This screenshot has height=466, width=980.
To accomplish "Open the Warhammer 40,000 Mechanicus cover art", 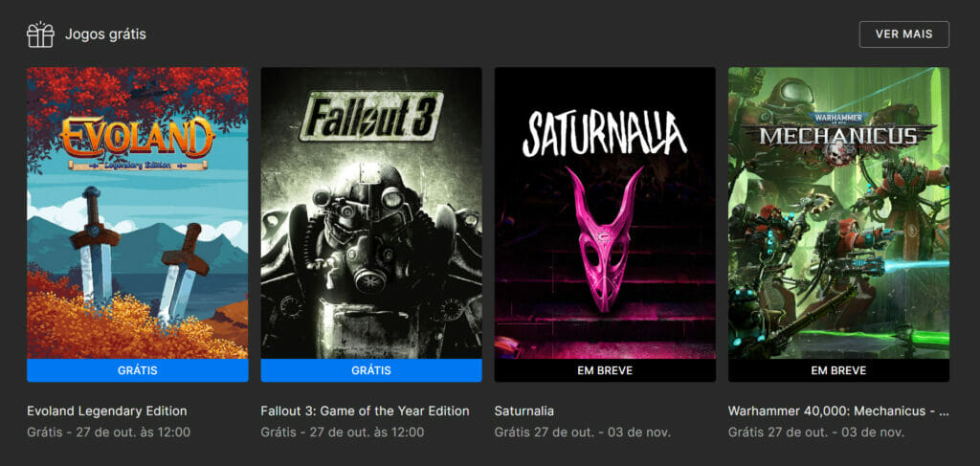I will coord(838,212).
